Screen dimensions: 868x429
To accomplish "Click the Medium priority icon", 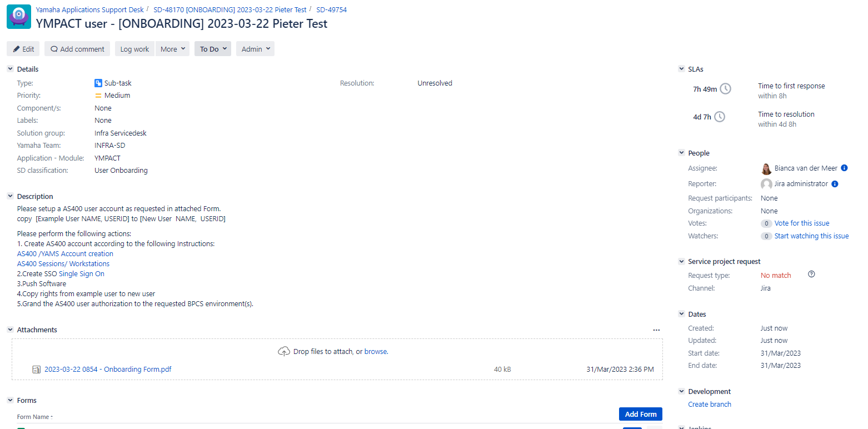I will (x=98, y=96).
